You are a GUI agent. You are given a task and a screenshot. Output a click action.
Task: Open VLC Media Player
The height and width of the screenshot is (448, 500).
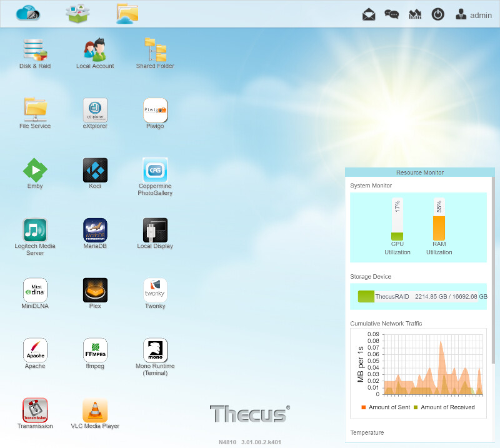point(95,410)
